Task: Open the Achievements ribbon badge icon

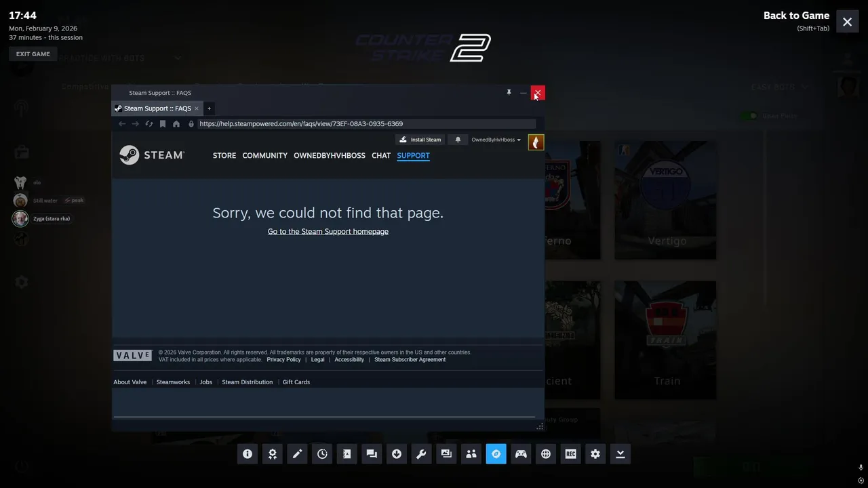Action: pyautogui.click(x=273, y=454)
